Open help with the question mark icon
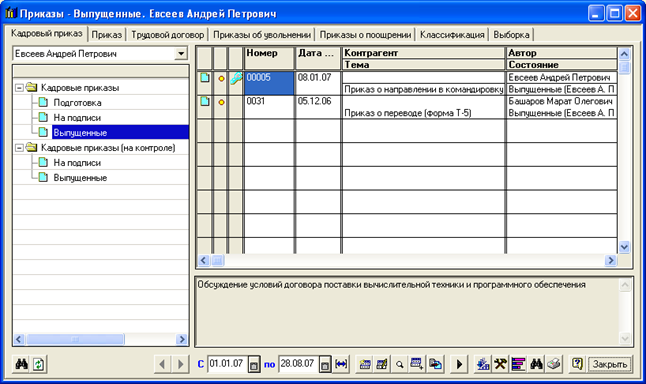This screenshot has width=646, height=384. (x=577, y=364)
